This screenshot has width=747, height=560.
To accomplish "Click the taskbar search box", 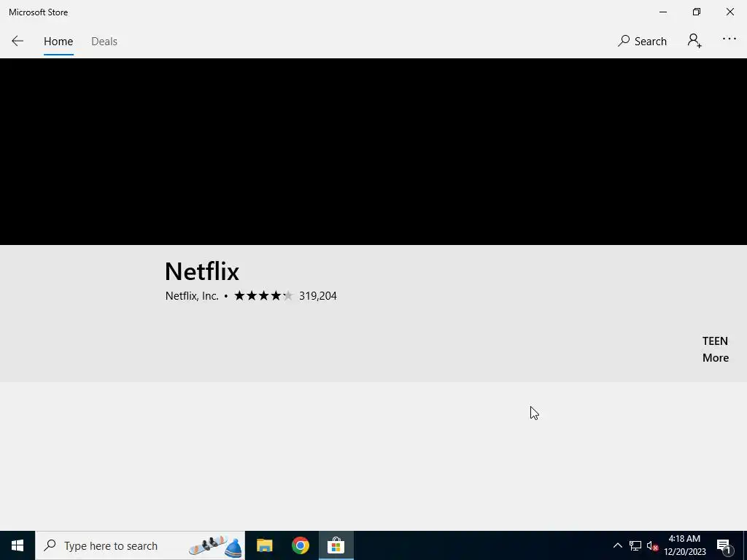I will tap(140, 545).
